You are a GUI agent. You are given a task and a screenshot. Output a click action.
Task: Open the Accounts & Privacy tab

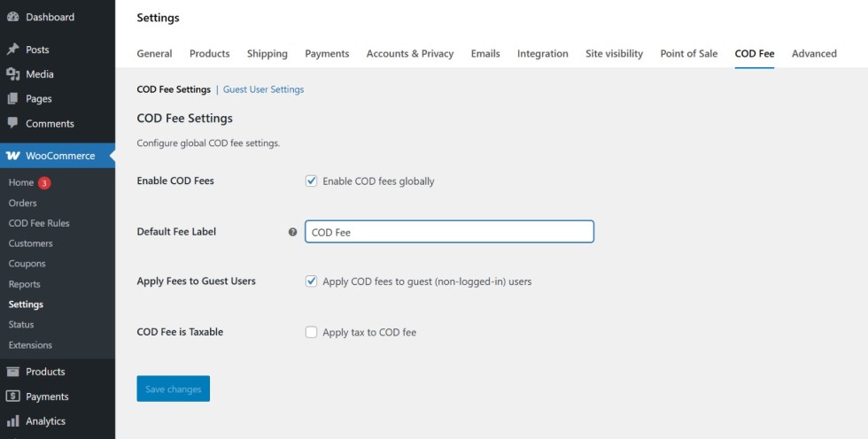tap(409, 54)
